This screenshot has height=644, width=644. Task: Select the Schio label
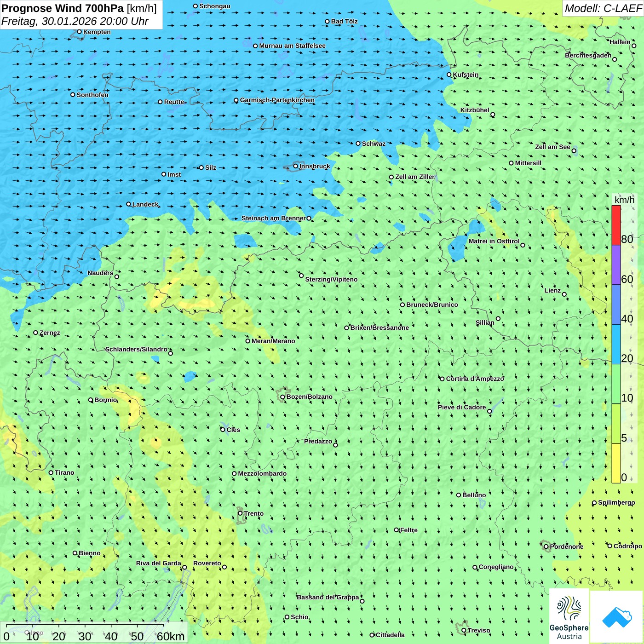click(299, 617)
